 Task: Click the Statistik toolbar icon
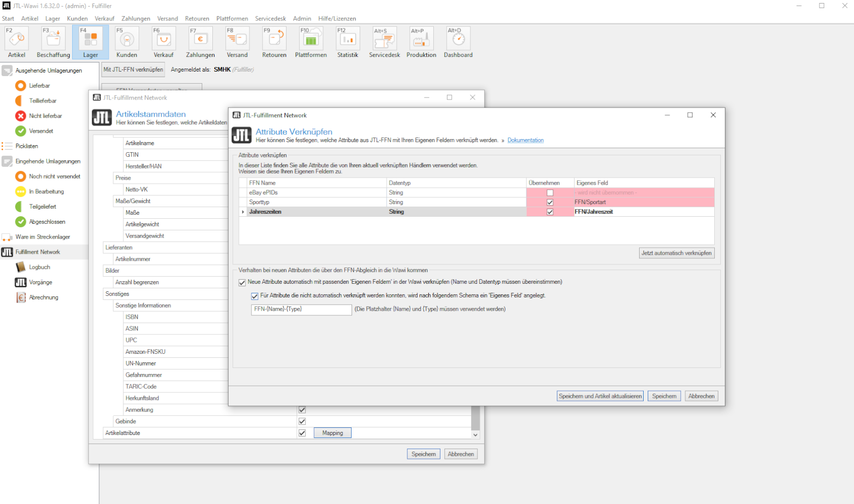point(347,42)
